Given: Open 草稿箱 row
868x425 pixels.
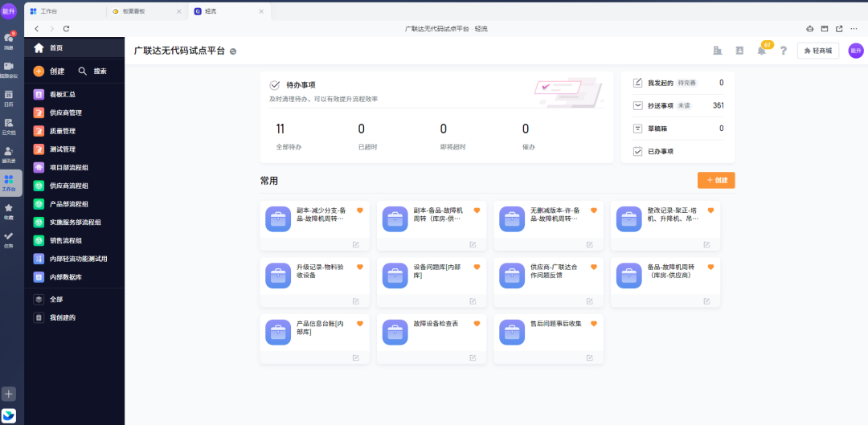Looking at the screenshot, I should (x=678, y=129).
